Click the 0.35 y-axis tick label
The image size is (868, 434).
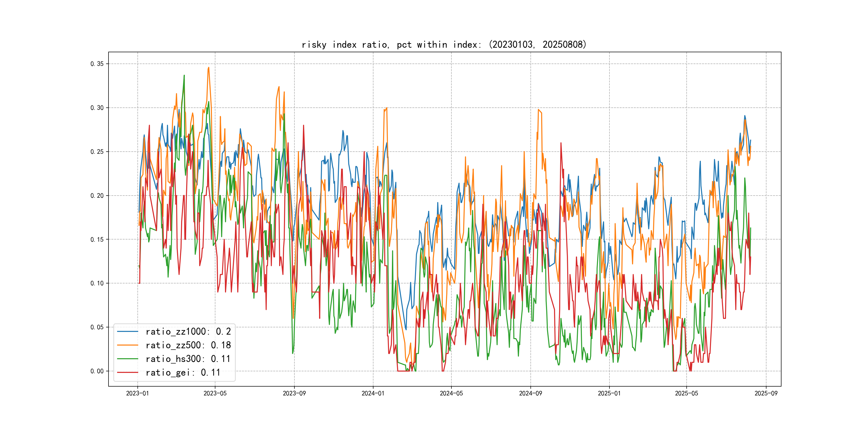97,64
